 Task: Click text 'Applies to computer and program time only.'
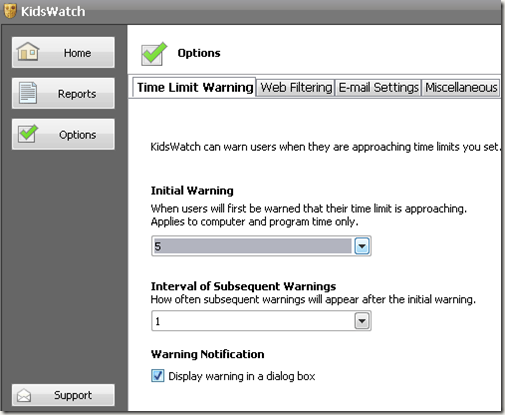click(255, 222)
